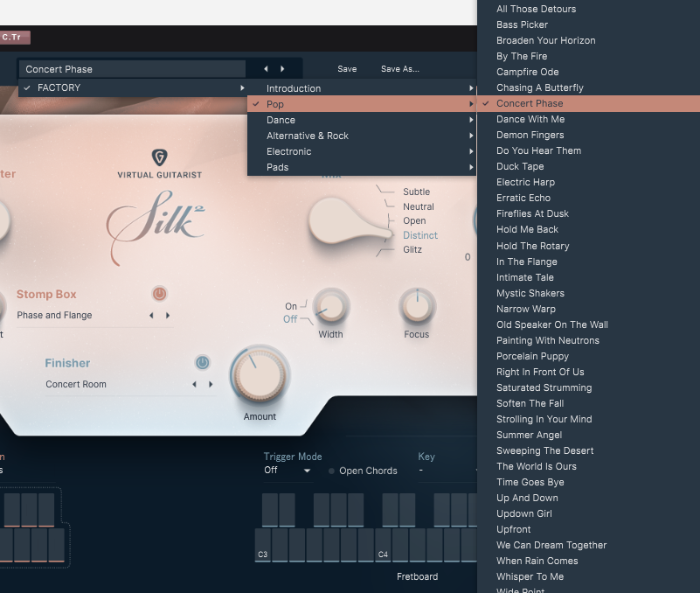The image size is (700, 593).
Task: Set character to Open
Action: pyautogui.click(x=414, y=220)
